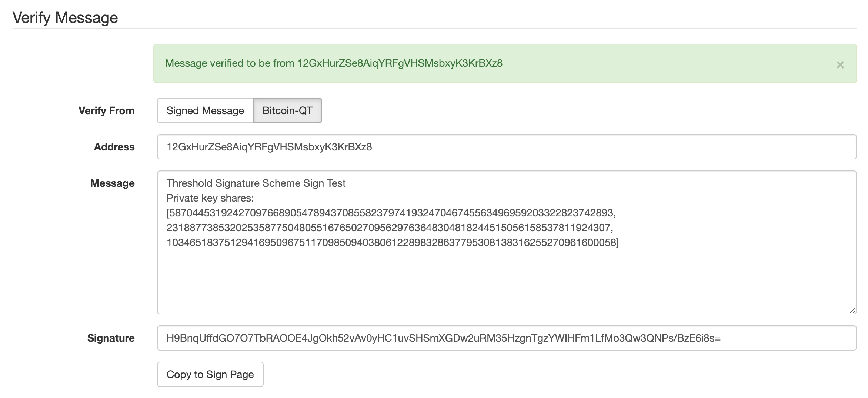
Task: Focus the Signature input field
Action: point(507,338)
